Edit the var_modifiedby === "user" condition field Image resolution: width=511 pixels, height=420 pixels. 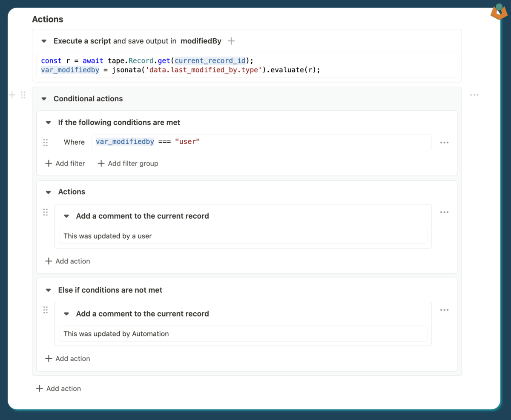[x=261, y=142]
